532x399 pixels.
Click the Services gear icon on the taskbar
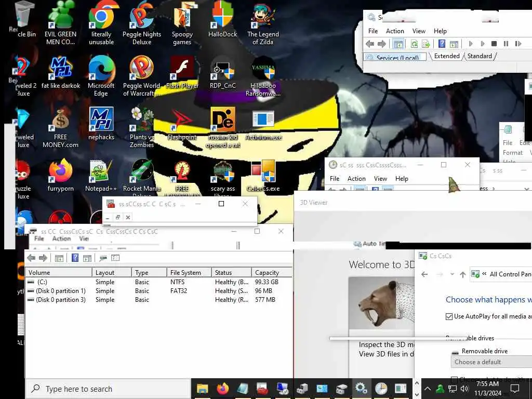(x=361, y=389)
